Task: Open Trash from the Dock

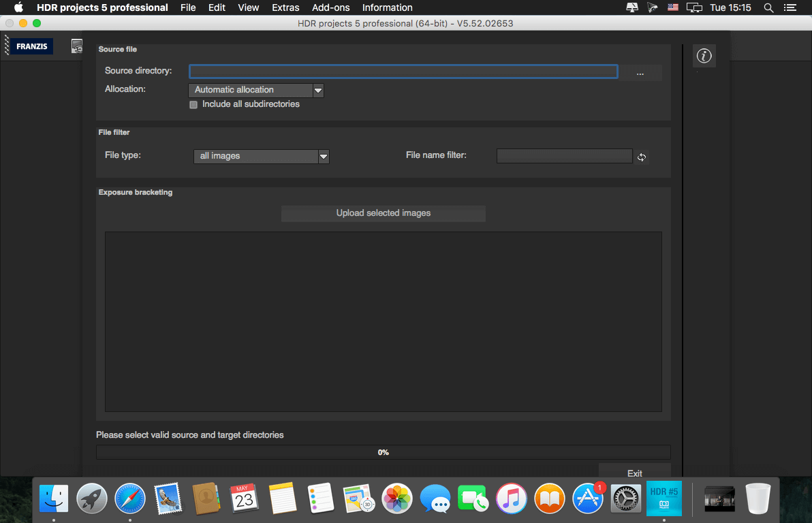Action: click(758, 498)
